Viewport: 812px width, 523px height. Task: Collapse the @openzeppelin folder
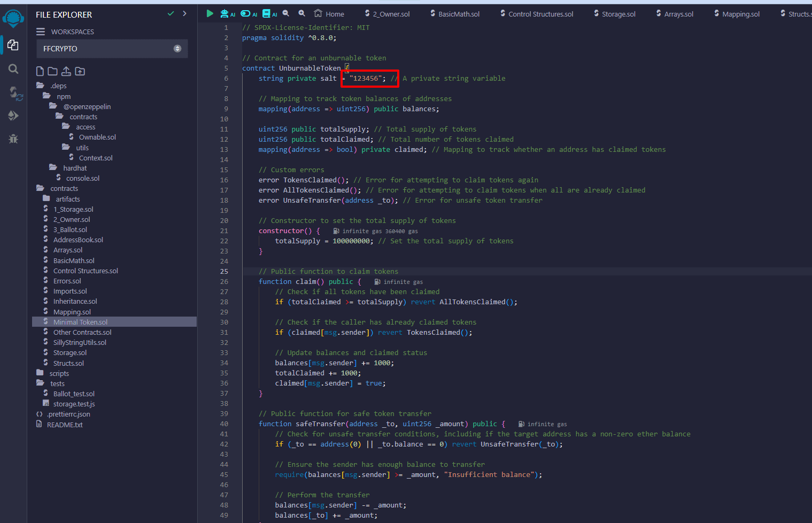click(x=81, y=106)
